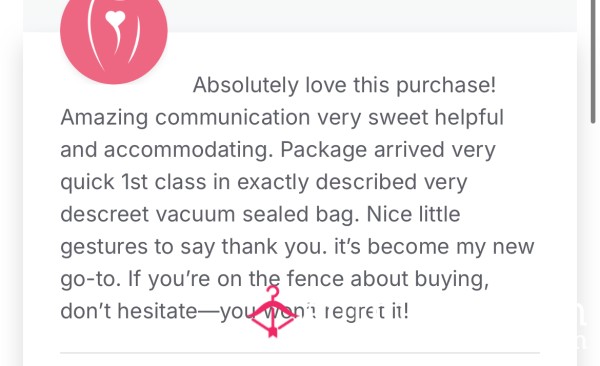Viewport: 600px width, 366px height.
Task: Click the 'fence about buying' phrase
Action: (387, 279)
